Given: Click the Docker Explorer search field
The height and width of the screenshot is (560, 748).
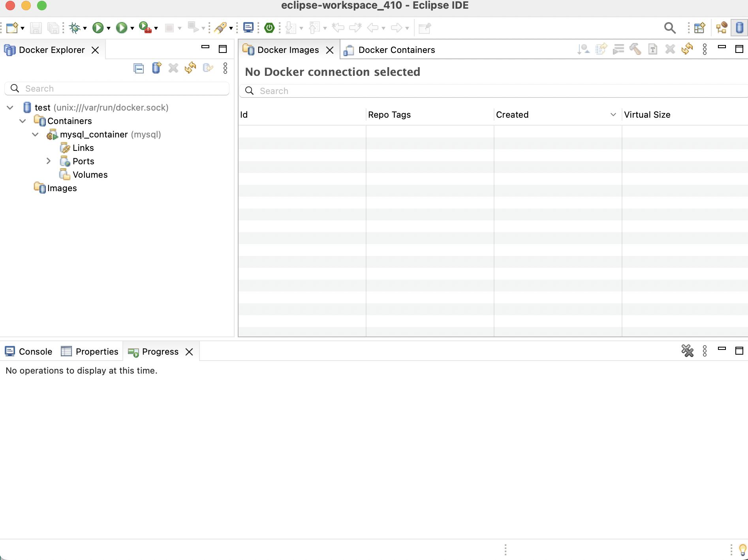Looking at the screenshot, I should (117, 88).
